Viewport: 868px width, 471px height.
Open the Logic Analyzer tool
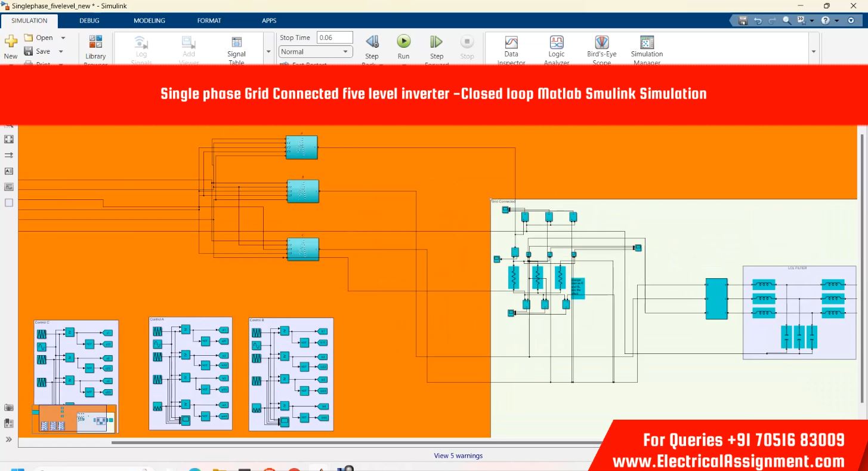[x=557, y=43]
